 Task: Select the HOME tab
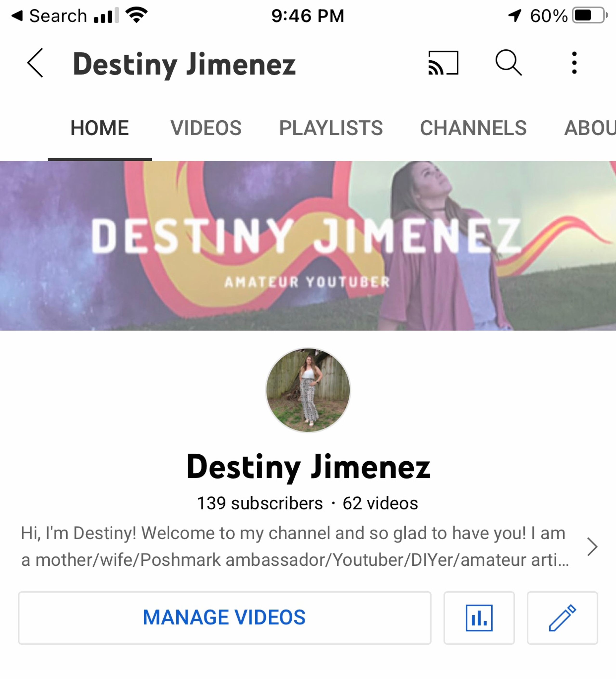point(100,128)
